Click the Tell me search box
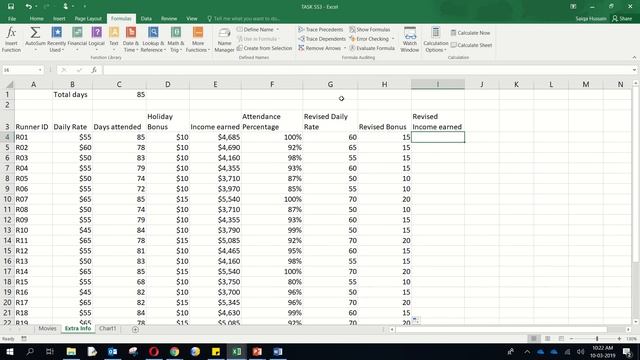The width and height of the screenshot is (640, 360). point(243,18)
